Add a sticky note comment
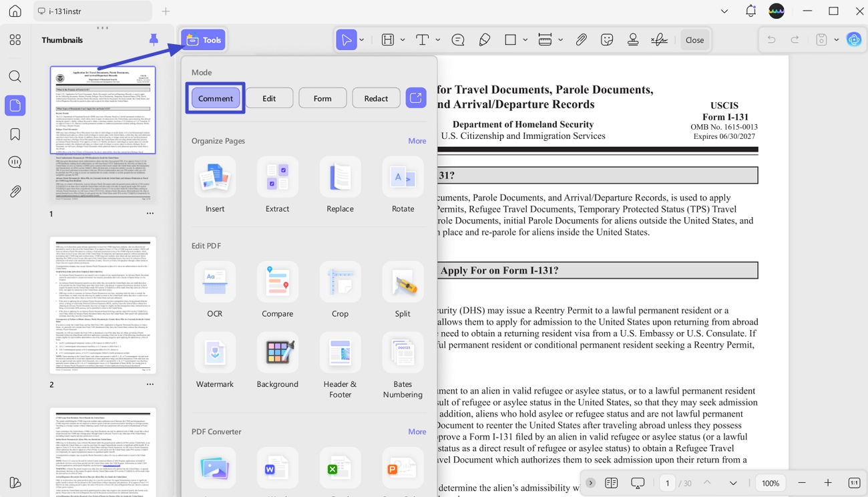 tap(458, 40)
